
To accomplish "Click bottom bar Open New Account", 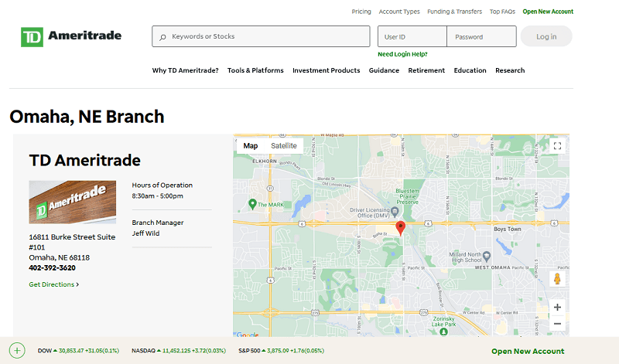I will click(528, 351).
